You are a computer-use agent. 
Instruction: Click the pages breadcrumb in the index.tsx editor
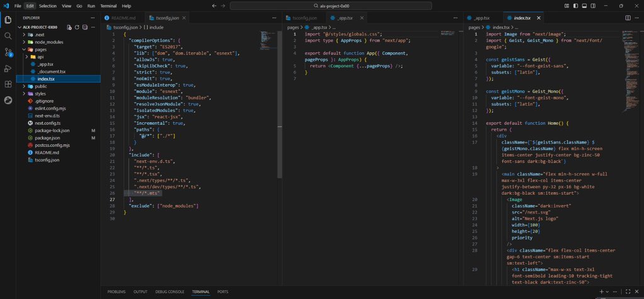[474, 27]
